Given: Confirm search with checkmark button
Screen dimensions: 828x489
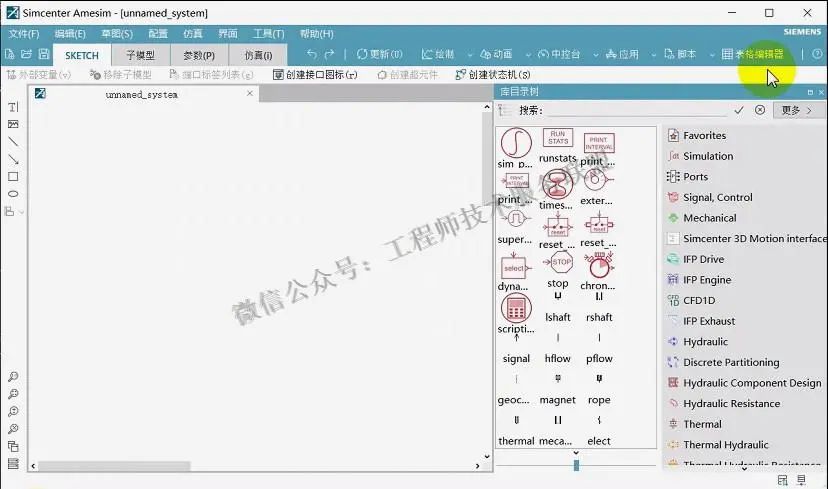Looking at the screenshot, I should pos(739,110).
